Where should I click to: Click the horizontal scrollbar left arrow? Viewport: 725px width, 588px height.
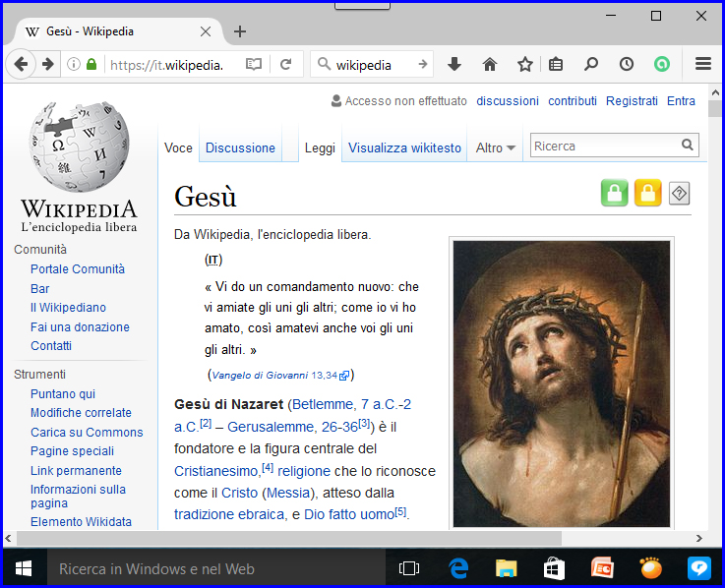(8, 538)
